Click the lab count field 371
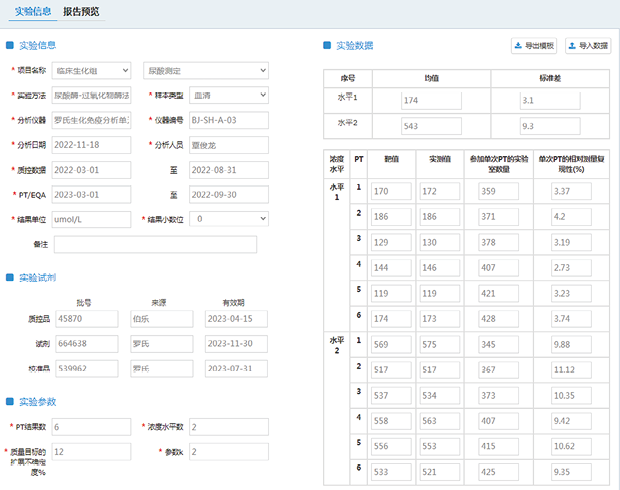 tap(499, 217)
